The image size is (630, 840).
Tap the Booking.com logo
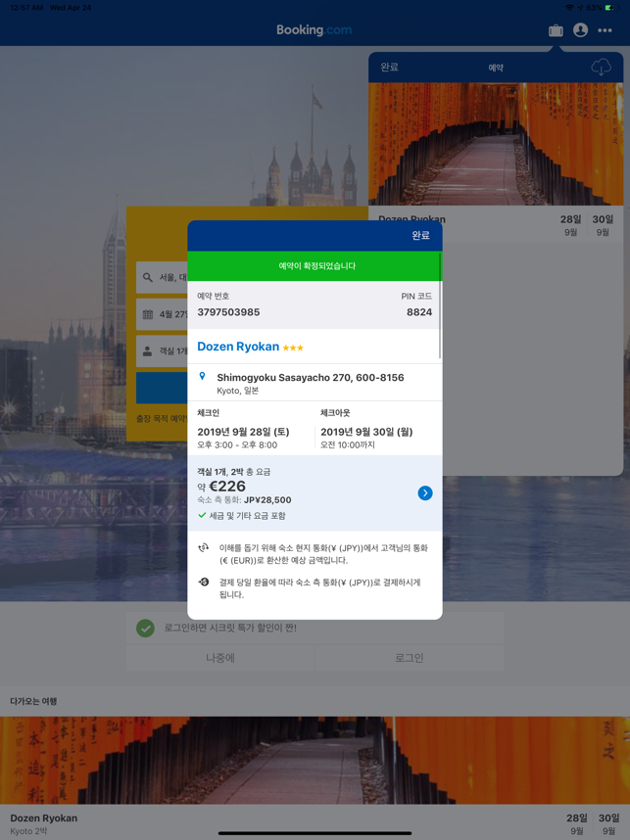click(x=314, y=30)
